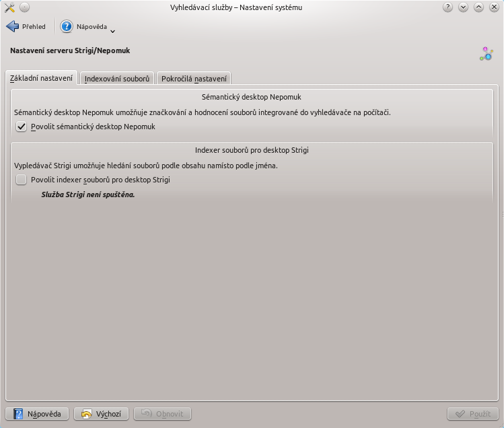Click 'Nastavení serveru Strigi/Nepomuk' heading

pyautogui.click(x=70, y=50)
